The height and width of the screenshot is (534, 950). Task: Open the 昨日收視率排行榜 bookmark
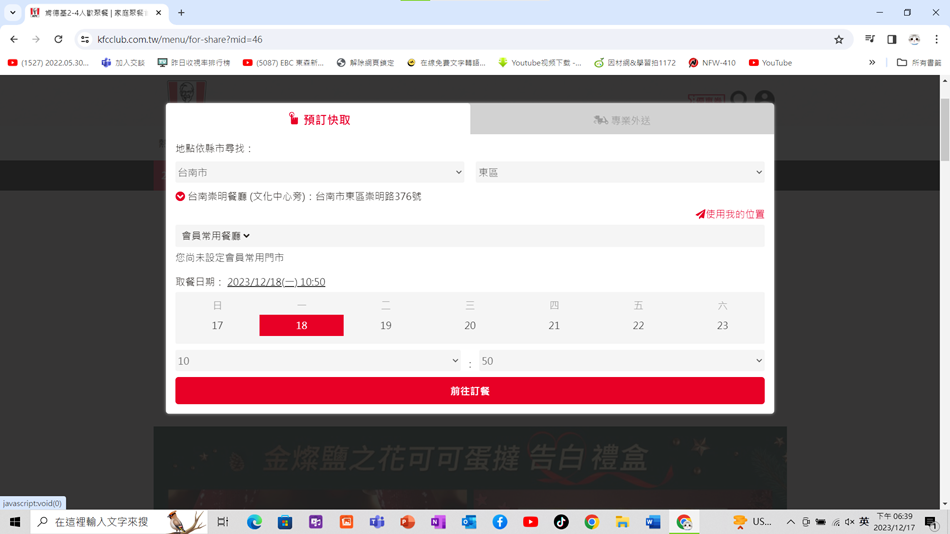193,62
